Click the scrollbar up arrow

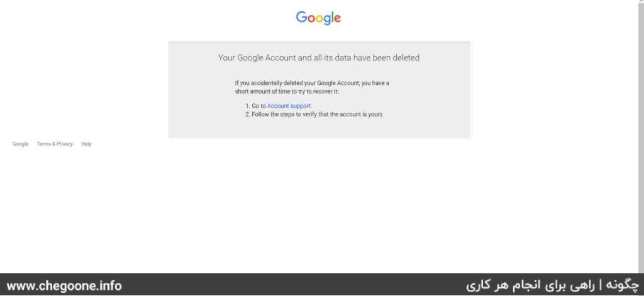pyautogui.click(x=640, y=2)
